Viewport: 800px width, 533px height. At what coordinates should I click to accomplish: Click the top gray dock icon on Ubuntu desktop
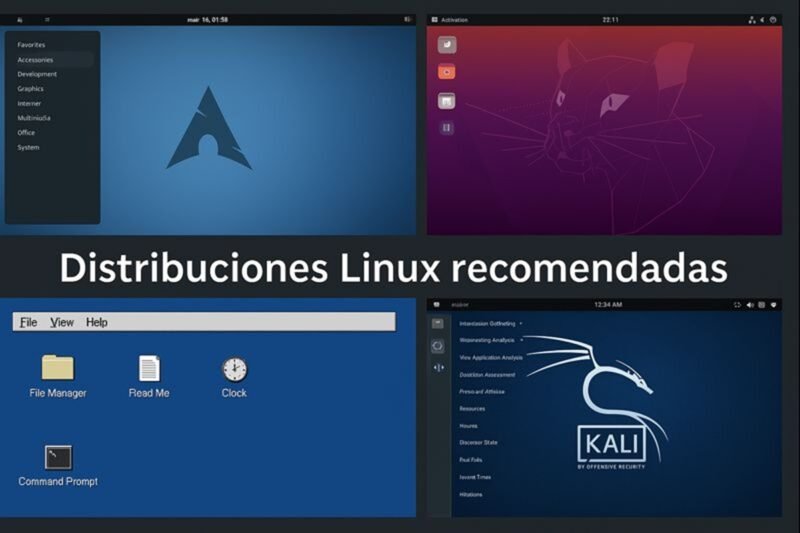[x=447, y=45]
